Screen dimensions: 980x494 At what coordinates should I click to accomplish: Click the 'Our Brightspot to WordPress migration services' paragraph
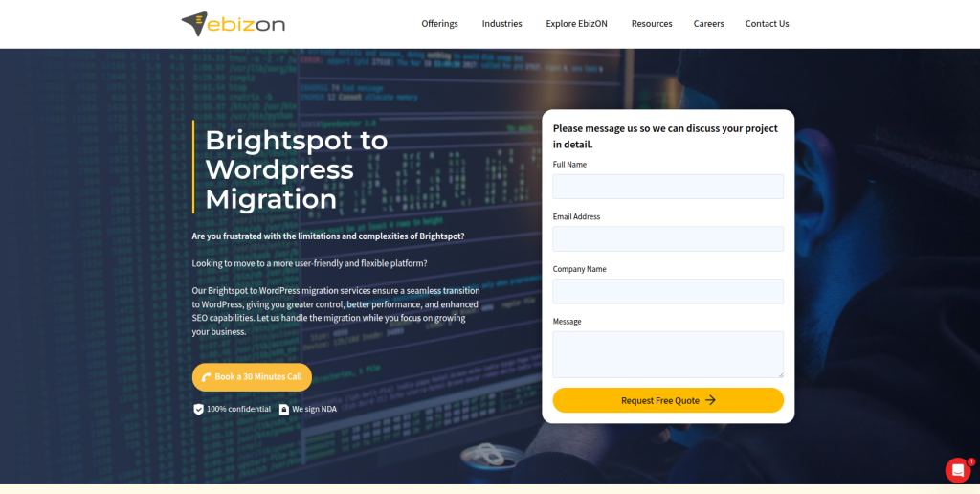(336, 311)
